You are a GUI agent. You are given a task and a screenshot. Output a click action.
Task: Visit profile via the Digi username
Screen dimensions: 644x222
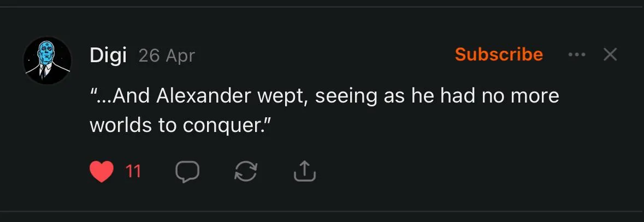pos(108,56)
